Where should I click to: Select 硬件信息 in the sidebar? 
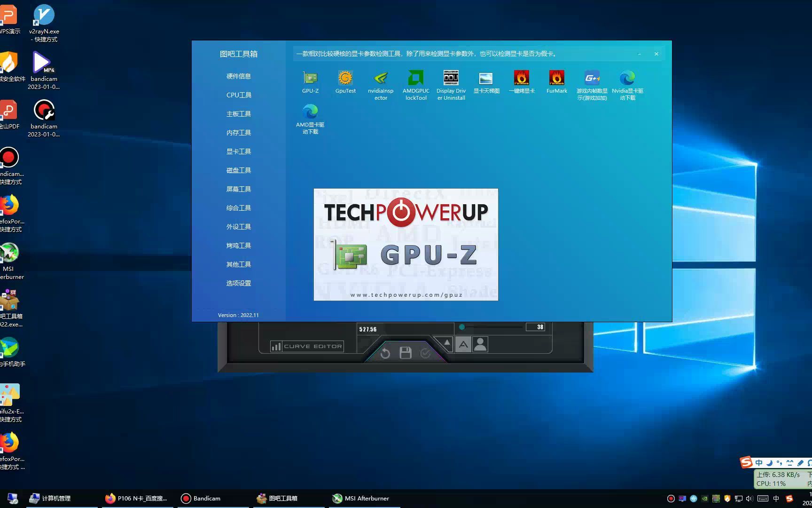(x=239, y=76)
